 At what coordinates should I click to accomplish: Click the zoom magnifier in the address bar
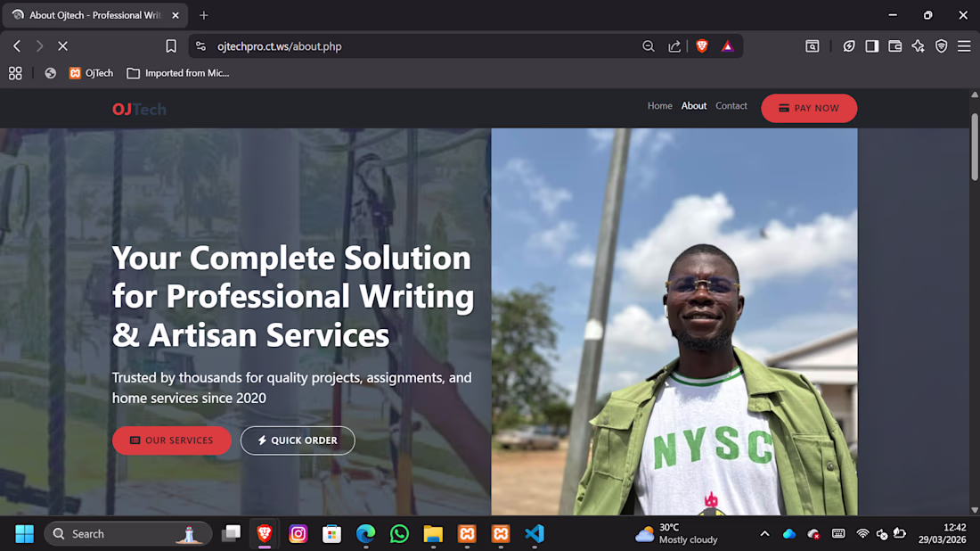tap(648, 46)
